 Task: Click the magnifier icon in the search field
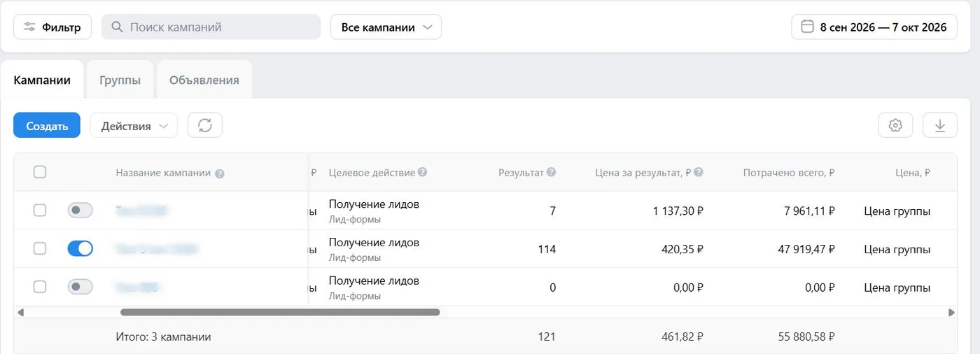coord(118,27)
